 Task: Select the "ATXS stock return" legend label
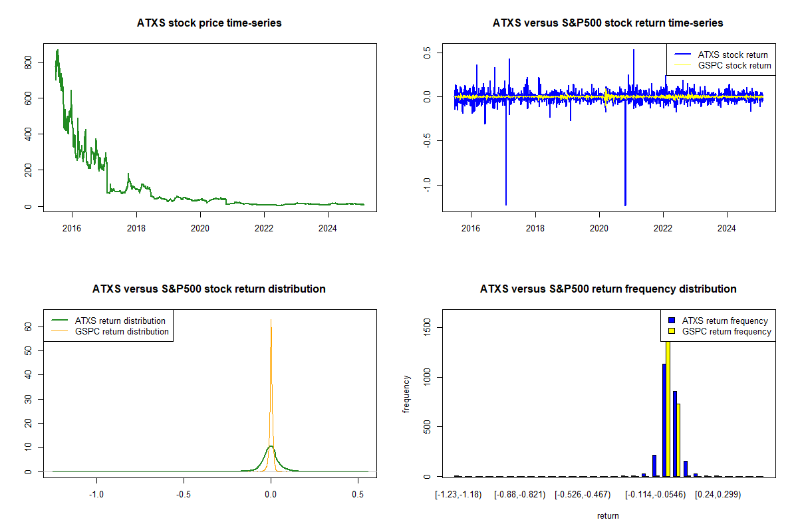click(x=732, y=55)
